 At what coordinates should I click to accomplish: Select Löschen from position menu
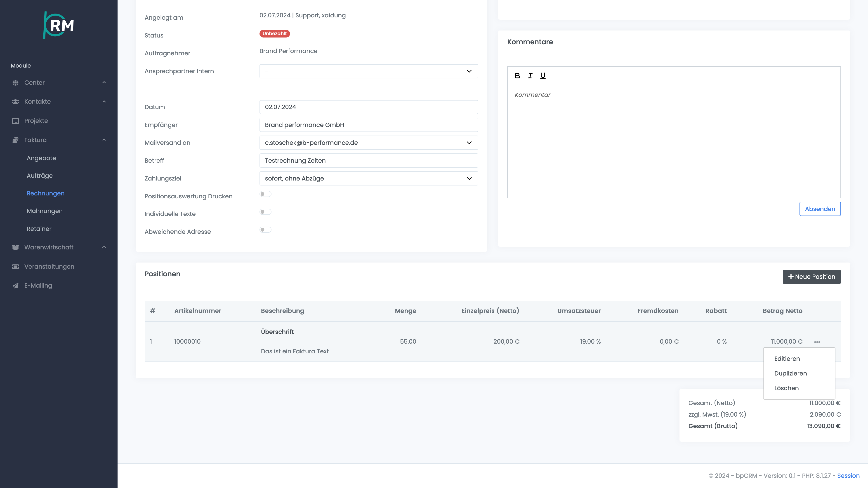click(786, 388)
